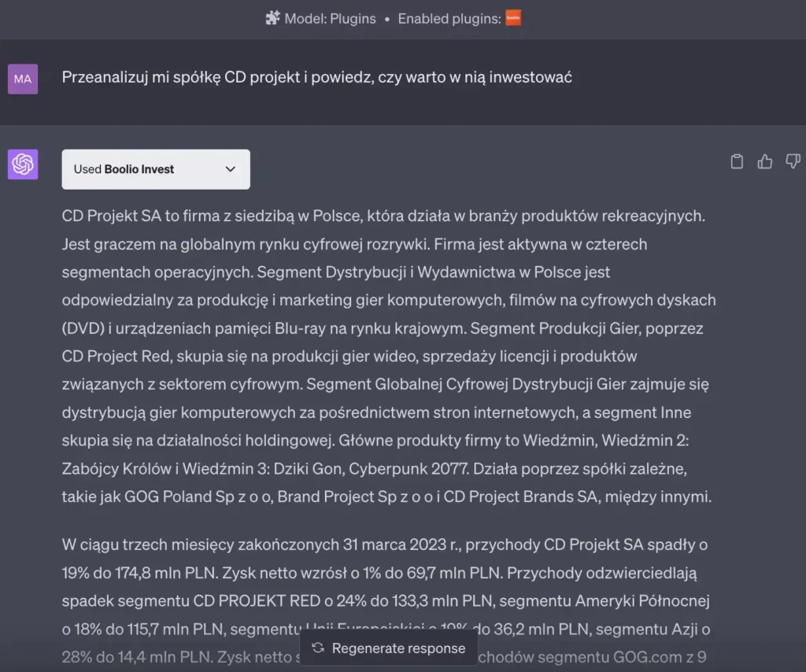
Task: Copy the response using the clipboard icon
Action: click(x=737, y=161)
